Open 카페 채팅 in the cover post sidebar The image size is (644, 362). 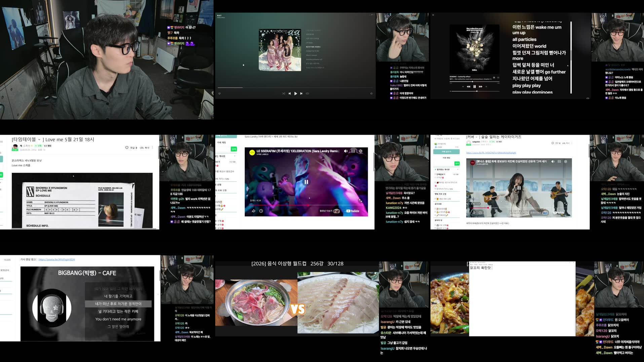pos(446,158)
